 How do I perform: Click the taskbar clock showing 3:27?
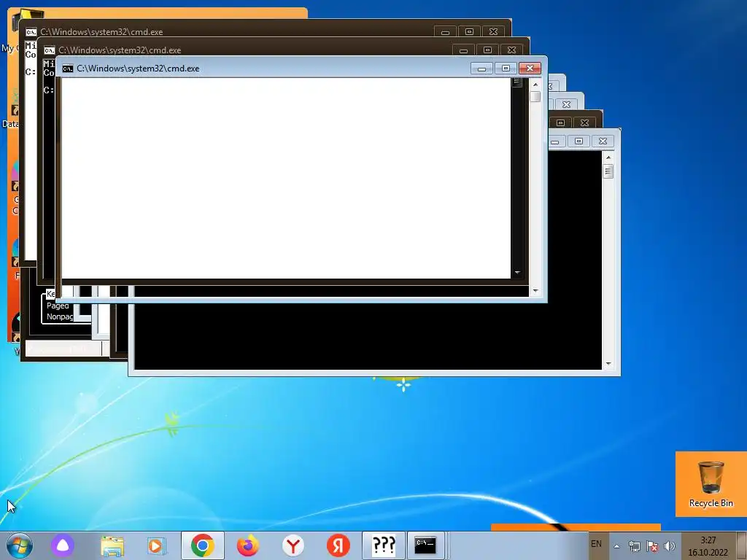(x=708, y=546)
